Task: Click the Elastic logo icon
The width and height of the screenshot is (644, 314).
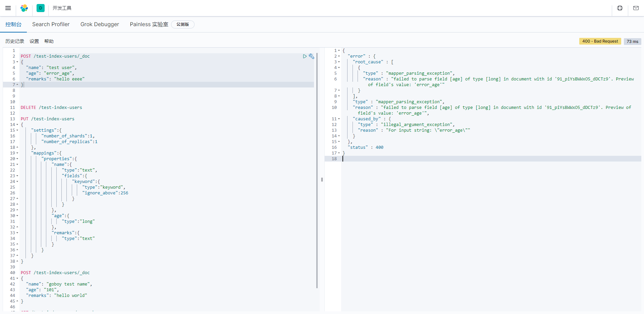Action: coord(24,8)
